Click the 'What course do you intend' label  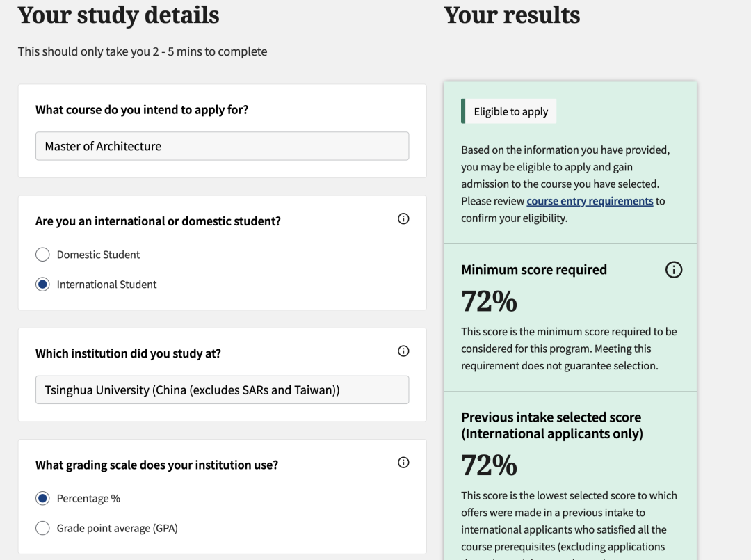[142, 110]
